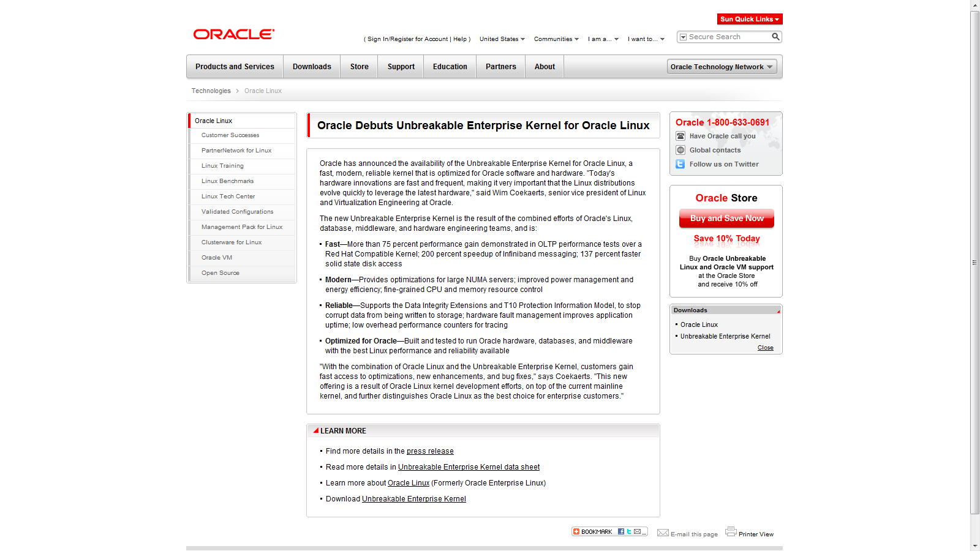The height and width of the screenshot is (551, 980).
Task: Open the 'I want to...' dropdown
Action: [x=646, y=39]
